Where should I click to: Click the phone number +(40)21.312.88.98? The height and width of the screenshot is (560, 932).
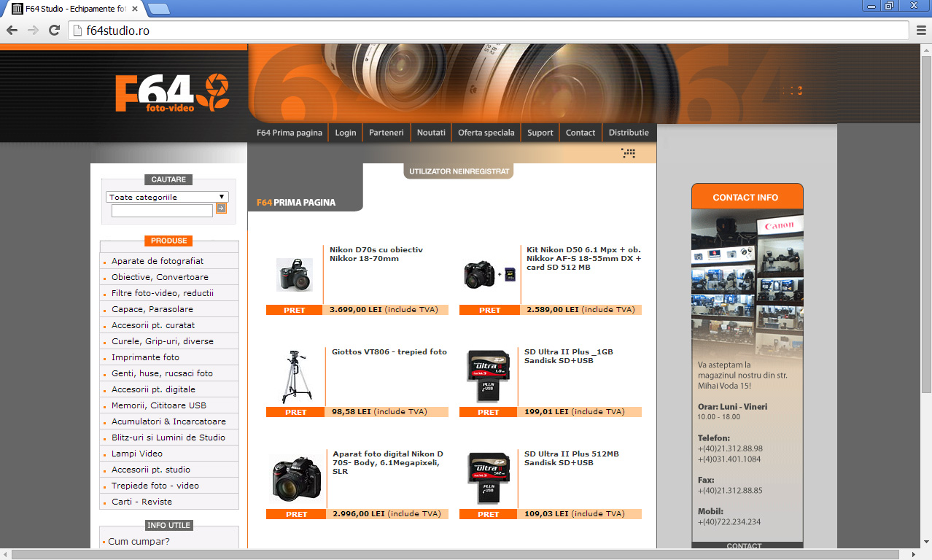point(730,449)
